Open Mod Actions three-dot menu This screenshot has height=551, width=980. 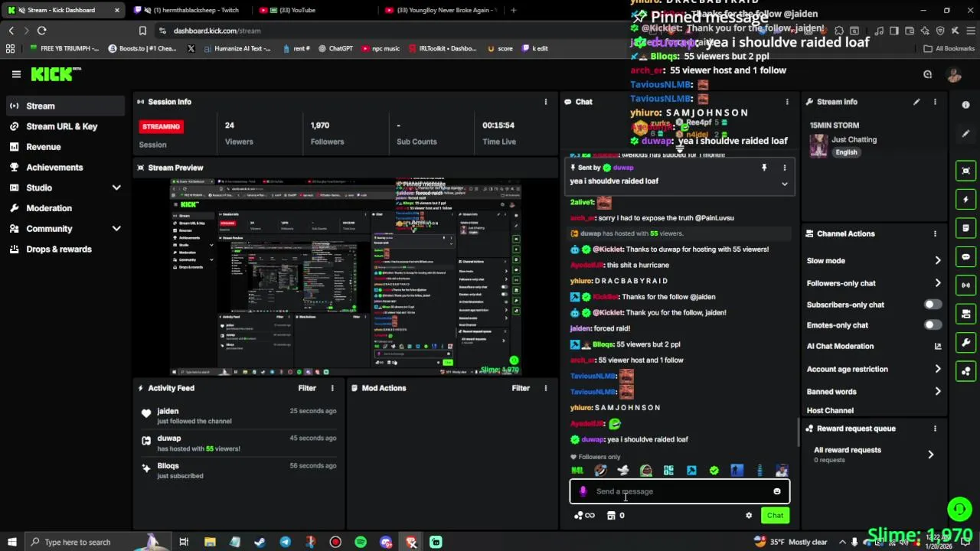pyautogui.click(x=546, y=388)
